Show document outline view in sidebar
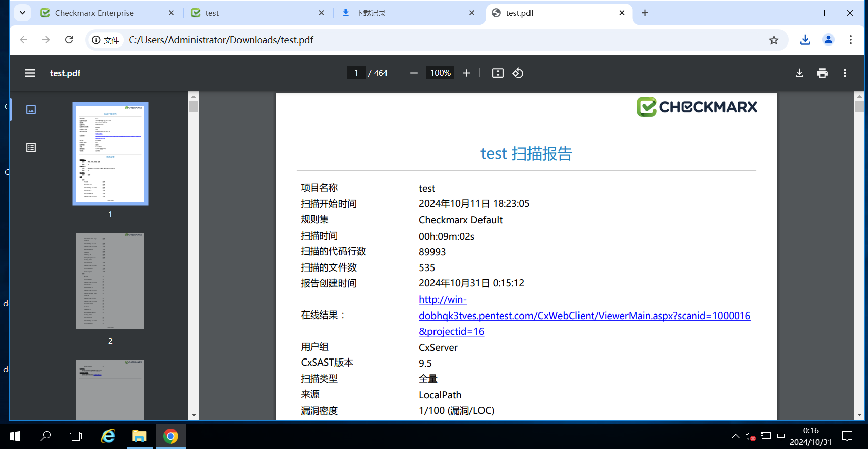Viewport: 868px width, 449px height. [x=31, y=148]
